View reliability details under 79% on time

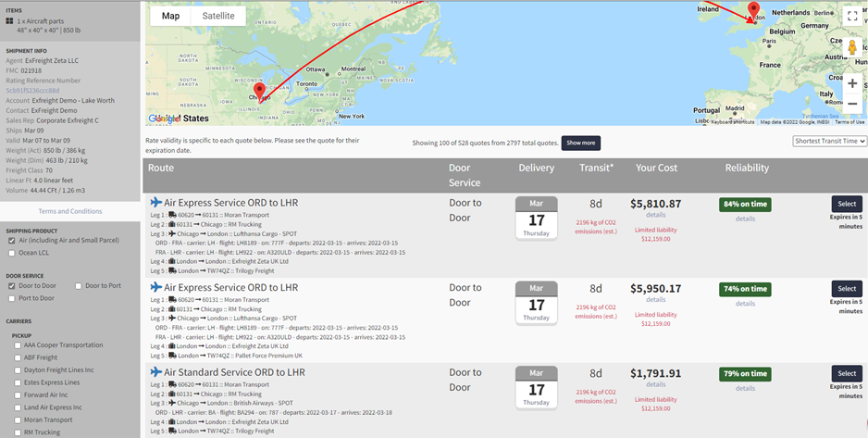coord(745,388)
